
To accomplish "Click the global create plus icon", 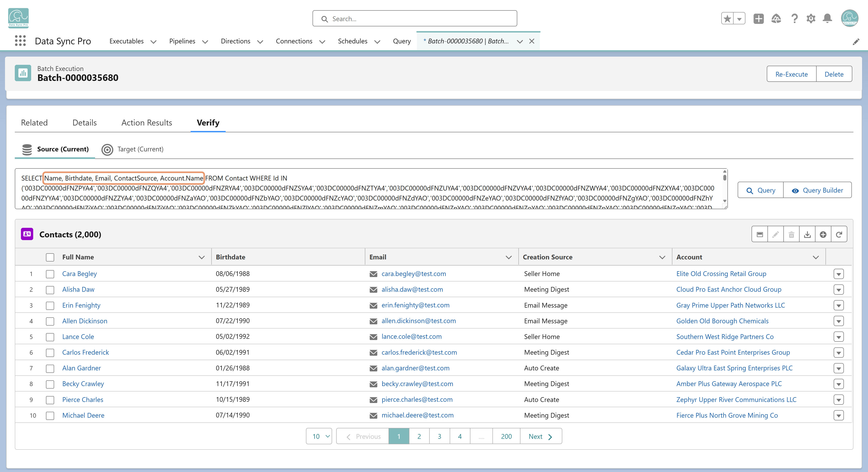I will (759, 18).
